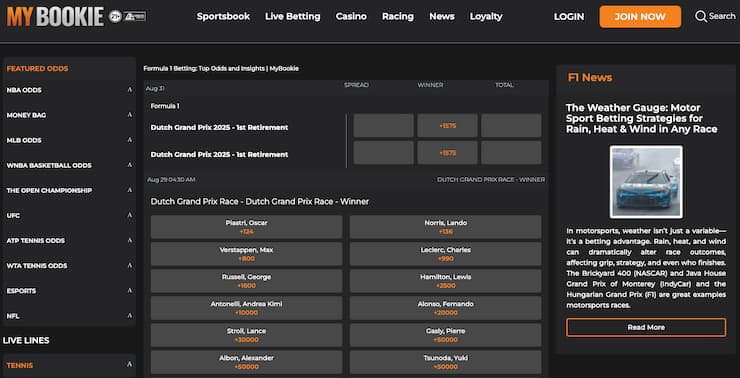Bet on Alonso, Fernando +20000
Viewport: 740px width, 378px height.
pos(446,308)
